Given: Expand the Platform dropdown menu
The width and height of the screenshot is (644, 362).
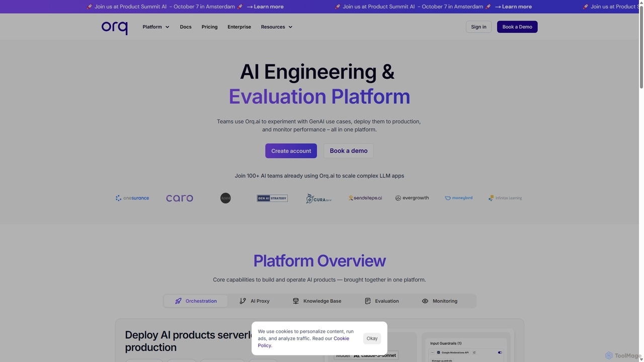Looking at the screenshot, I should click(x=156, y=27).
